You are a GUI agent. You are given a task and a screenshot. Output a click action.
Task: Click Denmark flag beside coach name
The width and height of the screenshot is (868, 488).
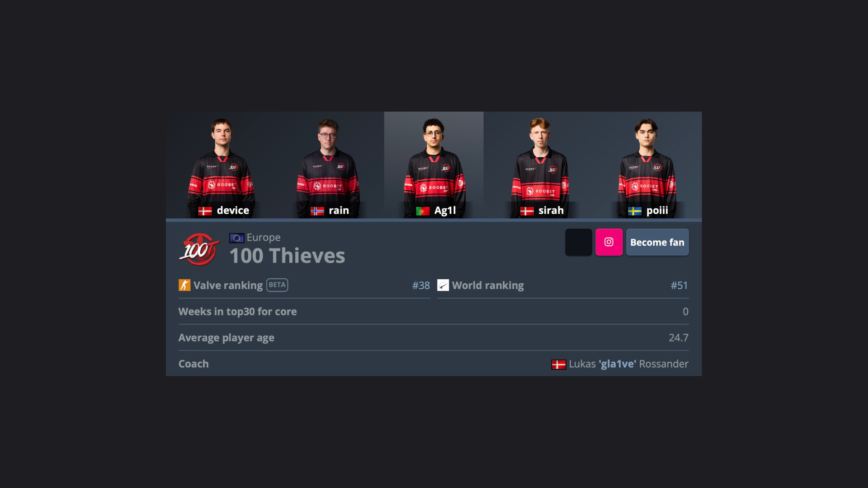(x=559, y=365)
